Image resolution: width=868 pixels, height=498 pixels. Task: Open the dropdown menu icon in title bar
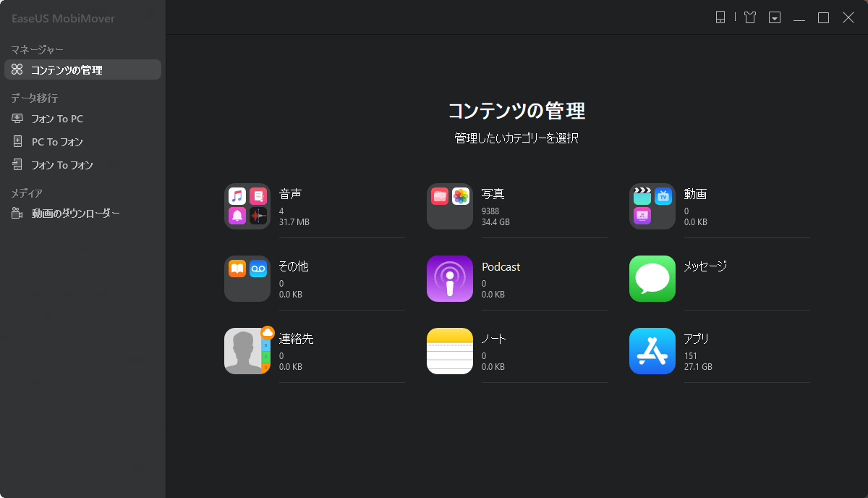tap(775, 17)
